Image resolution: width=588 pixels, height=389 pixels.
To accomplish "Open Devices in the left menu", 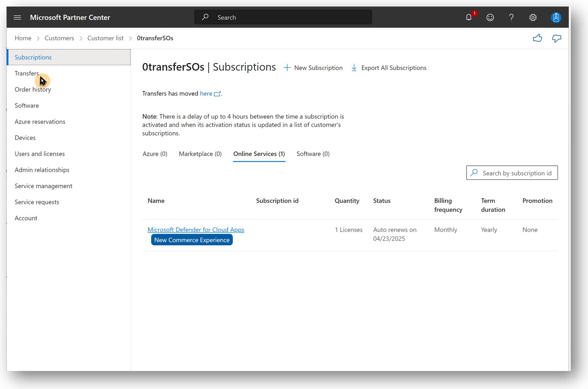I will [25, 137].
